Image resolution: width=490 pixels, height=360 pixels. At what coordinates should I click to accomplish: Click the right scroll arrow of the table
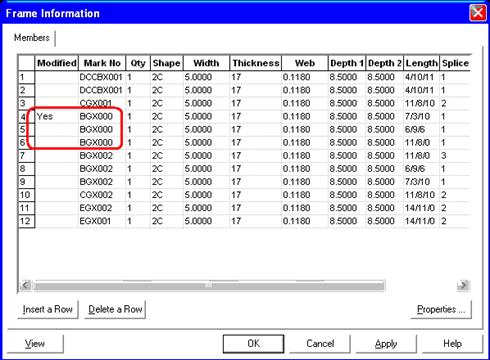pyautogui.click(x=463, y=285)
